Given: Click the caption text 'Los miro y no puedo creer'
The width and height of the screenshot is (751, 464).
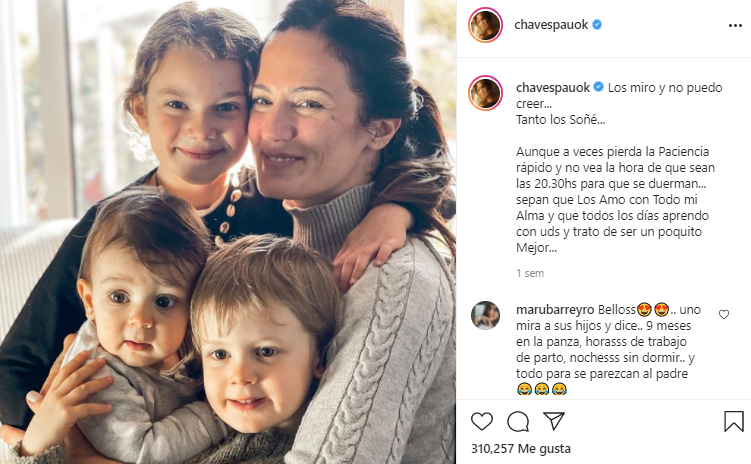Looking at the screenshot, I should click(x=619, y=95).
